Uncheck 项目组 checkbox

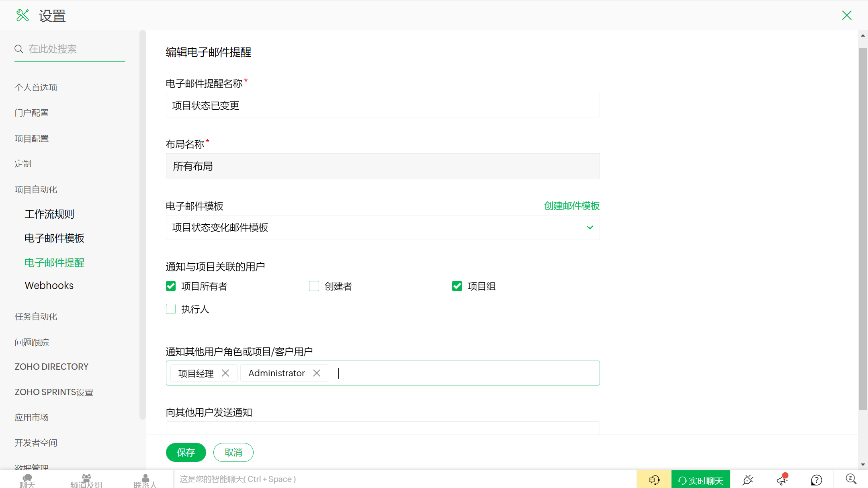457,286
